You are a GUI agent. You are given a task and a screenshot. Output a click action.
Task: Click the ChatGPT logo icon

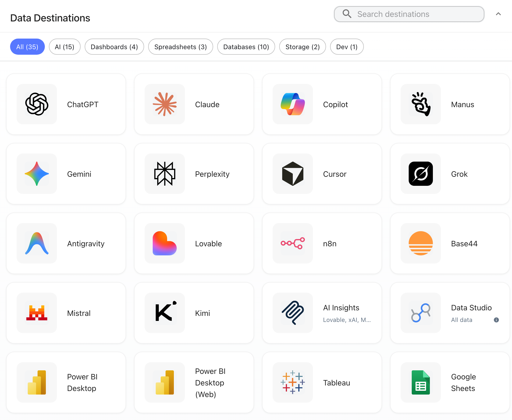37,104
